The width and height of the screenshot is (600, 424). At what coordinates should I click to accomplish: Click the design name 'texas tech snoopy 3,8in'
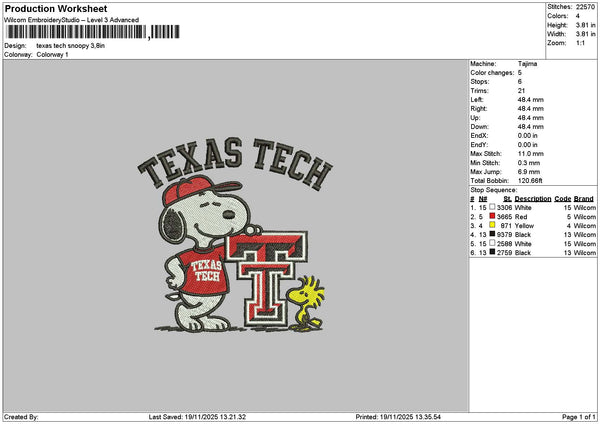point(70,46)
